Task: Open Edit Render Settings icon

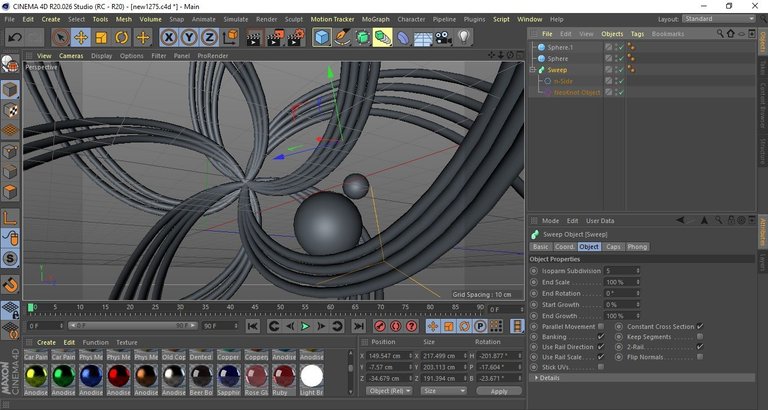Action: coord(296,37)
